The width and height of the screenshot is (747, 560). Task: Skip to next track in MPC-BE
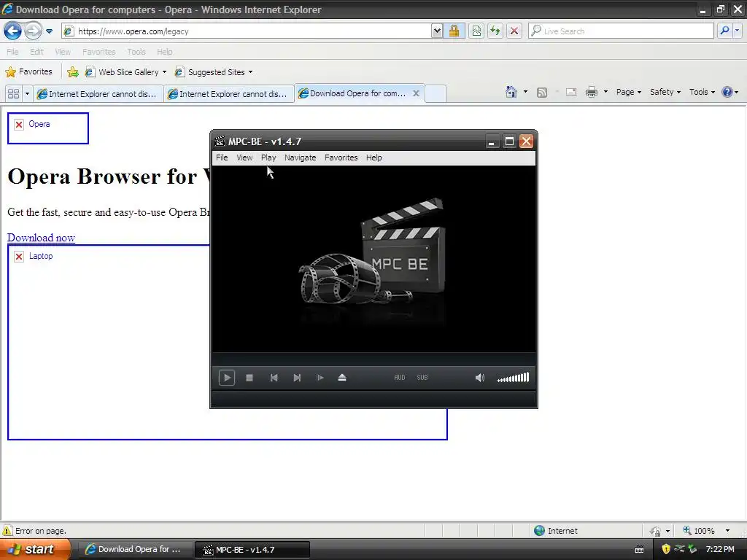[297, 378]
